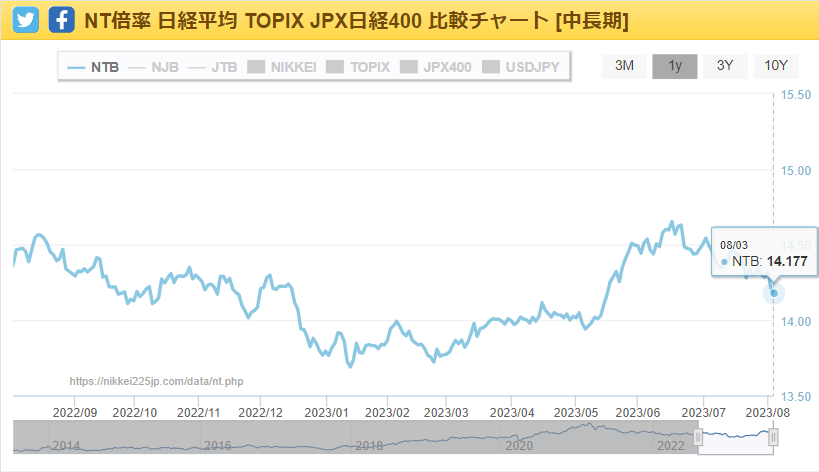The image size is (819, 472).
Task: Toggle the NJB series in legend
Action: pyautogui.click(x=154, y=67)
